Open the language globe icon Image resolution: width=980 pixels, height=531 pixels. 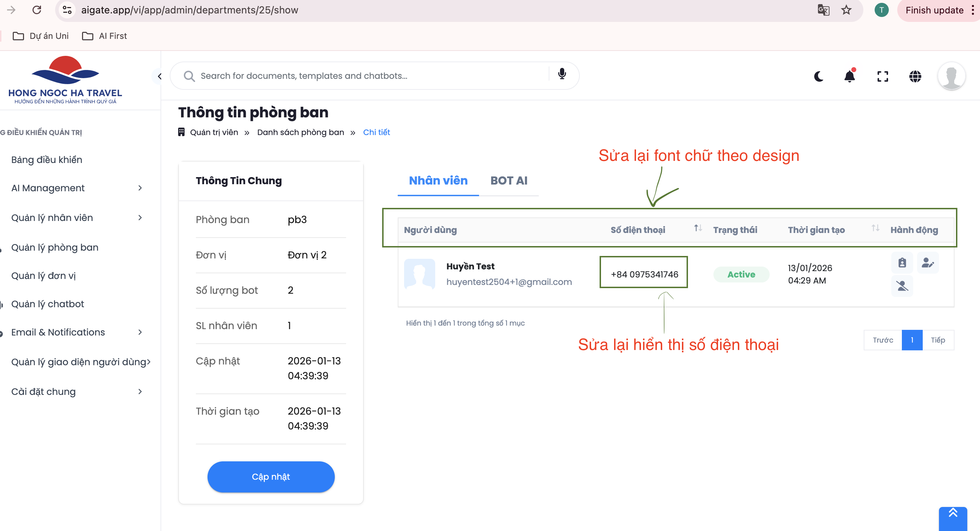click(915, 76)
